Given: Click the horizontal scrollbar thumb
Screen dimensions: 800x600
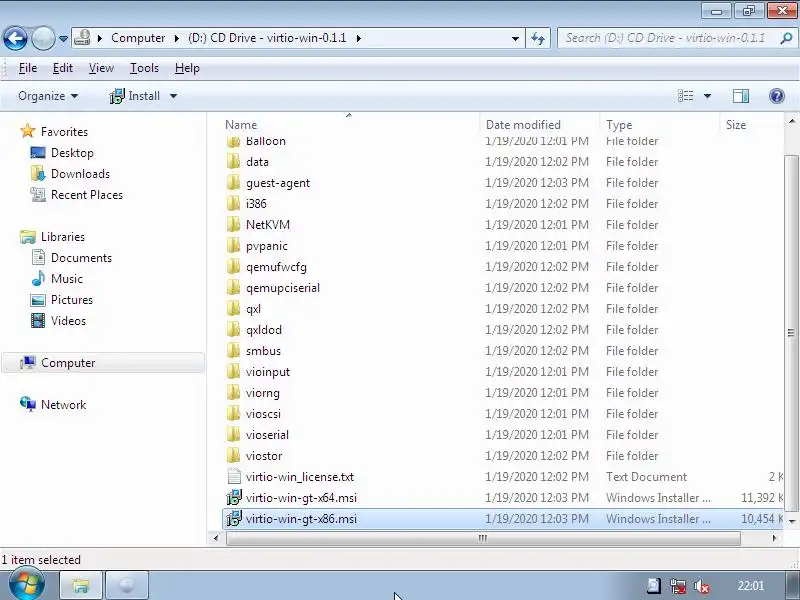Looking at the screenshot, I should coord(483,538).
